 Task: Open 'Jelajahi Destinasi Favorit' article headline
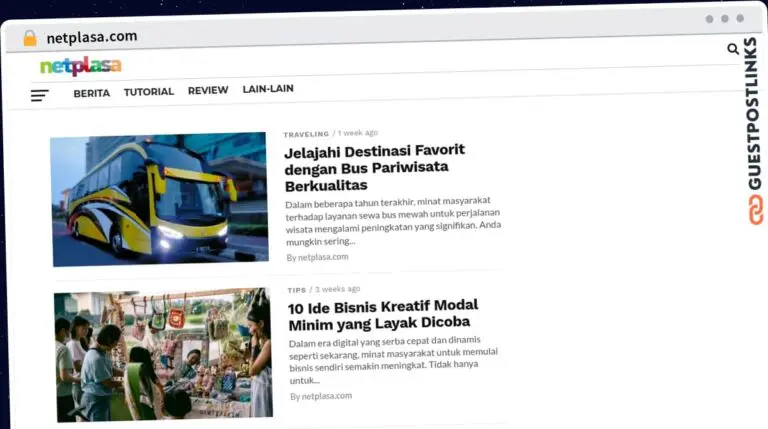coord(374,167)
